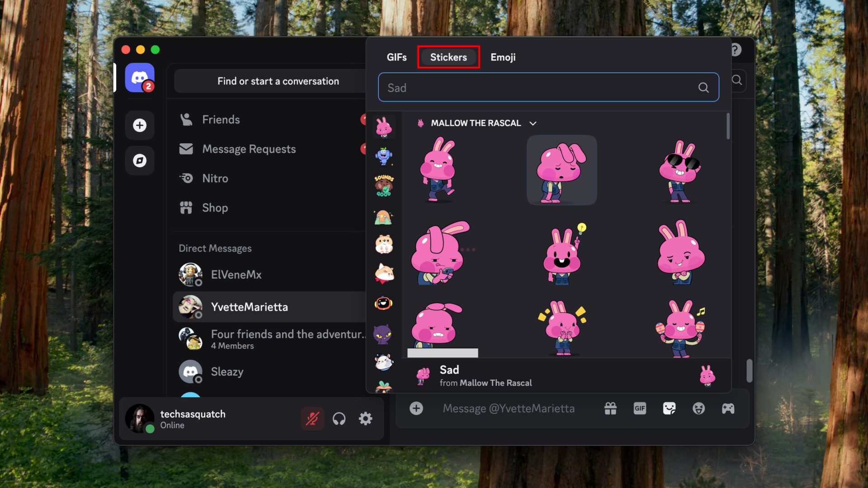The width and height of the screenshot is (868, 488).
Task: Open Discord home direct messages icon
Action: click(x=140, y=78)
